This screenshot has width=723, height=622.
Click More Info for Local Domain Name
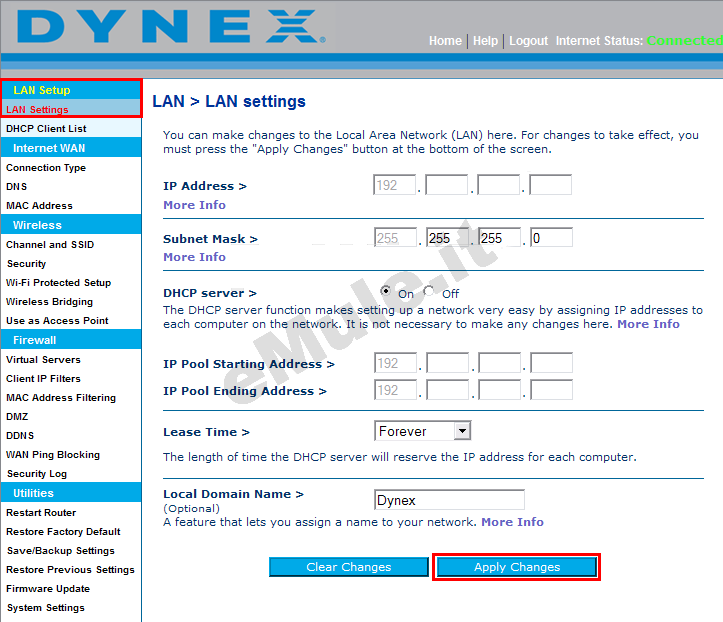coord(512,522)
